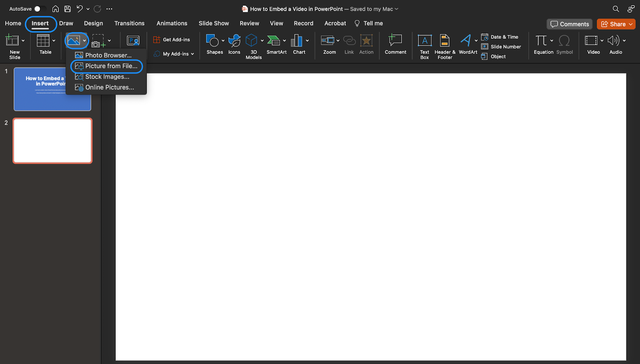Switch to the Animations ribbon tab
This screenshot has width=640, height=364.
click(172, 23)
